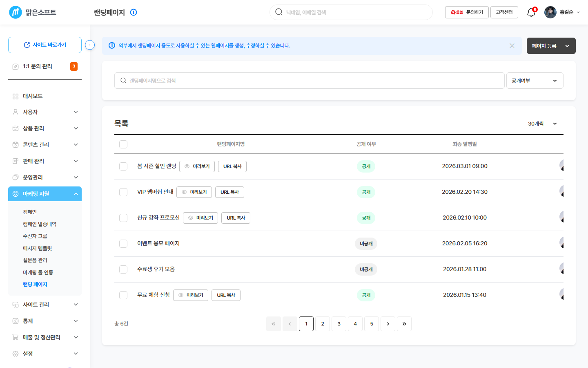This screenshot has height=368, width=588.
Task: Open the 공개여부 filter dropdown
Action: click(535, 81)
